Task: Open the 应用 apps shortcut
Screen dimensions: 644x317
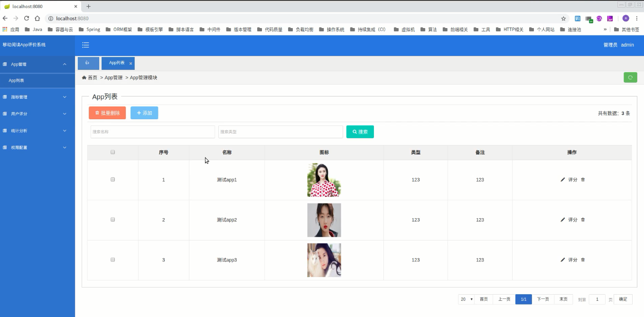Action: [11, 29]
